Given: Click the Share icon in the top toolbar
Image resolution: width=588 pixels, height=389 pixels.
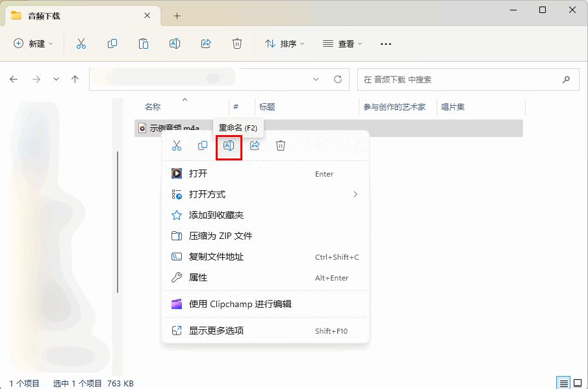Looking at the screenshot, I should [x=206, y=44].
